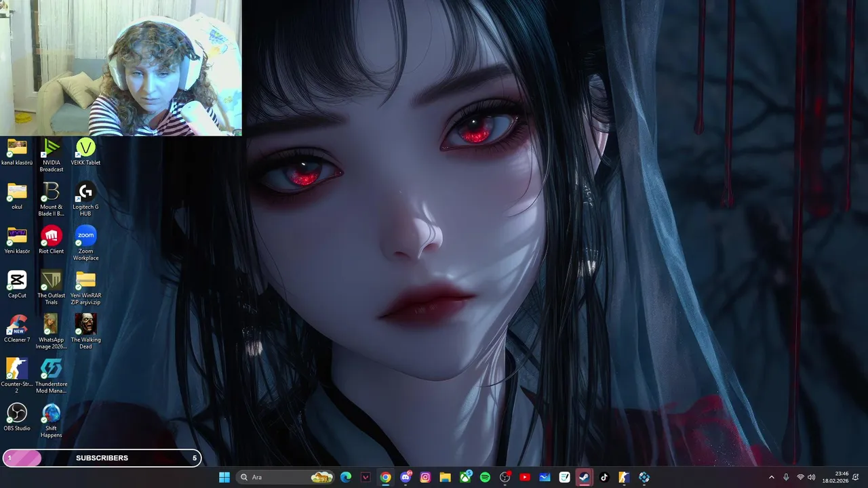868x488 pixels.
Task: Select the Counter-Strike 2 desktop shortcut
Action: pos(17,375)
